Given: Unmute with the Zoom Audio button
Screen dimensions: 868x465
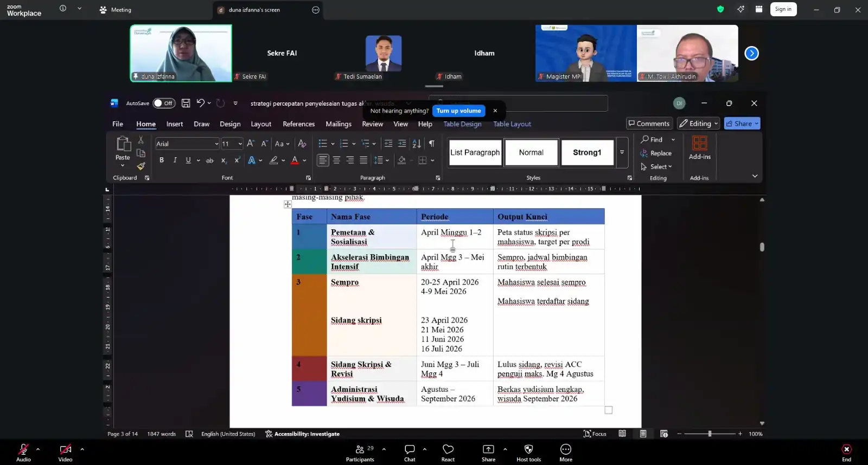Looking at the screenshot, I should (x=23, y=453).
